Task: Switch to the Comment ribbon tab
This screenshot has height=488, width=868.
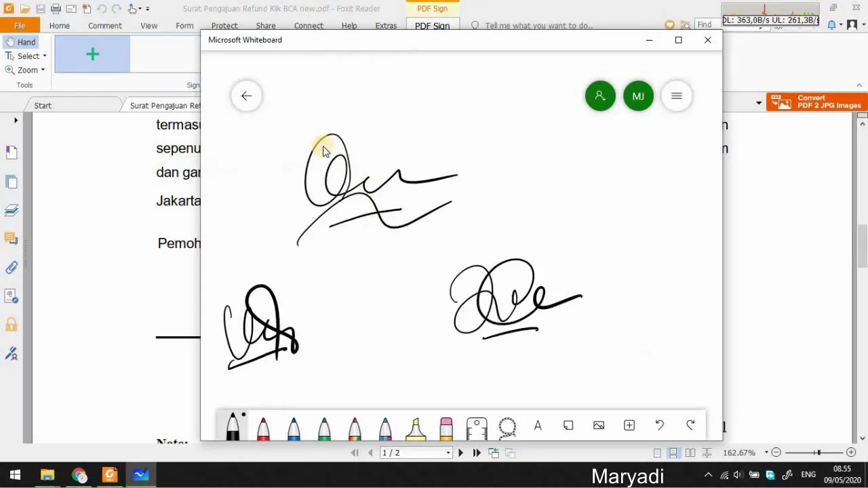Action: 105,26
